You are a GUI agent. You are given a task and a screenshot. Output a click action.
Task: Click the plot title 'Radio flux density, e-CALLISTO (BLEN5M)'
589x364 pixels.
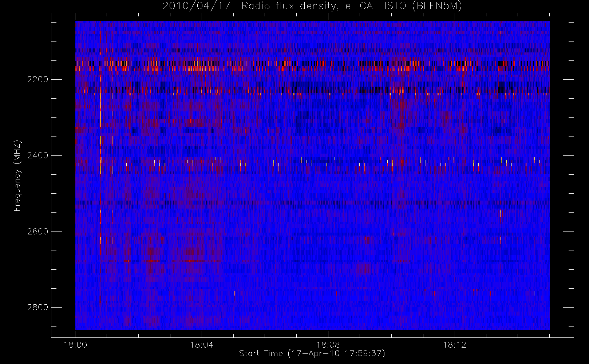point(352,6)
